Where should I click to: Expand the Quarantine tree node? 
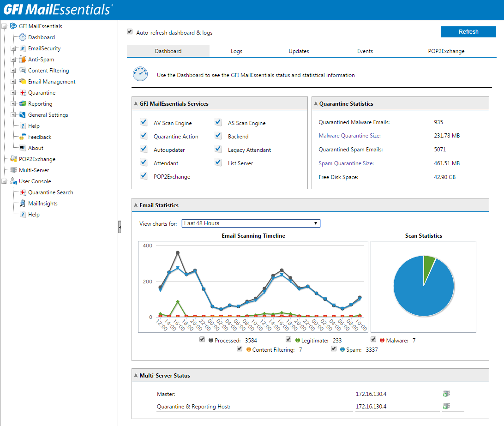(13, 93)
